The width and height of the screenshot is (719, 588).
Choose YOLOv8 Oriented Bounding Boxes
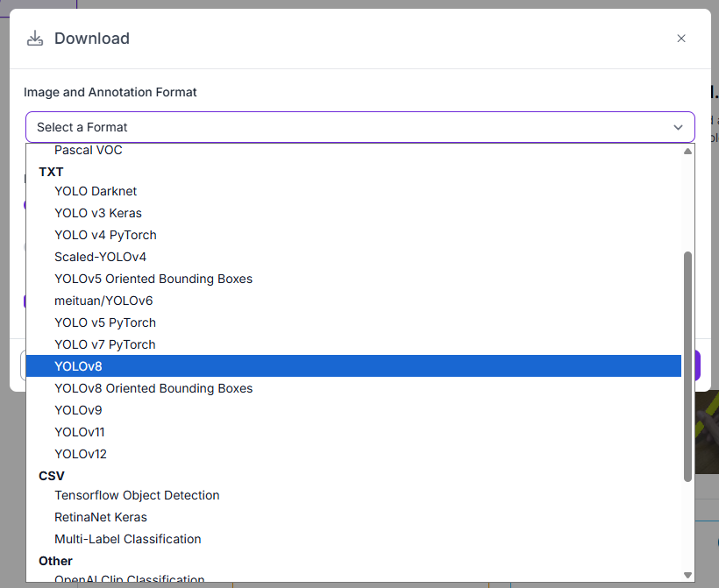pyautogui.click(x=153, y=388)
